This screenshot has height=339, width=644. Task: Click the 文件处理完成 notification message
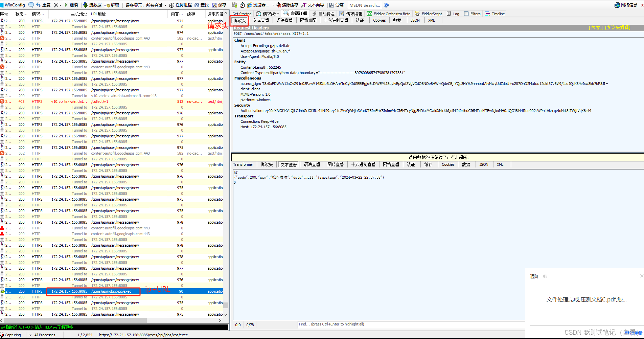(586, 300)
